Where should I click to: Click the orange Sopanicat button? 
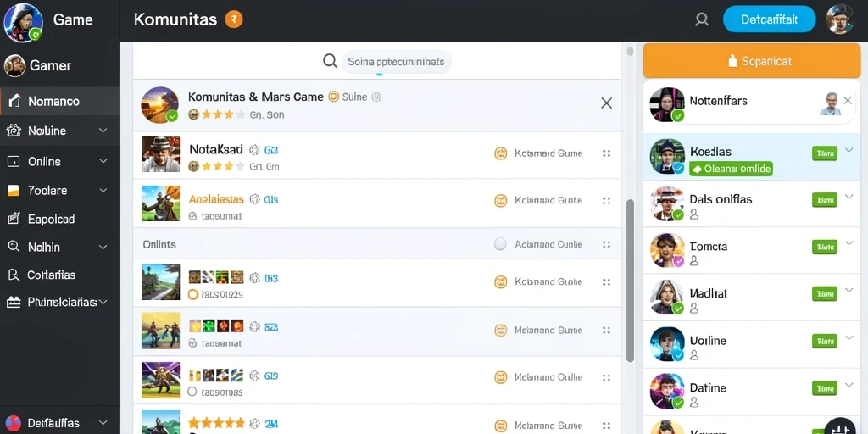pyautogui.click(x=752, y=61)
